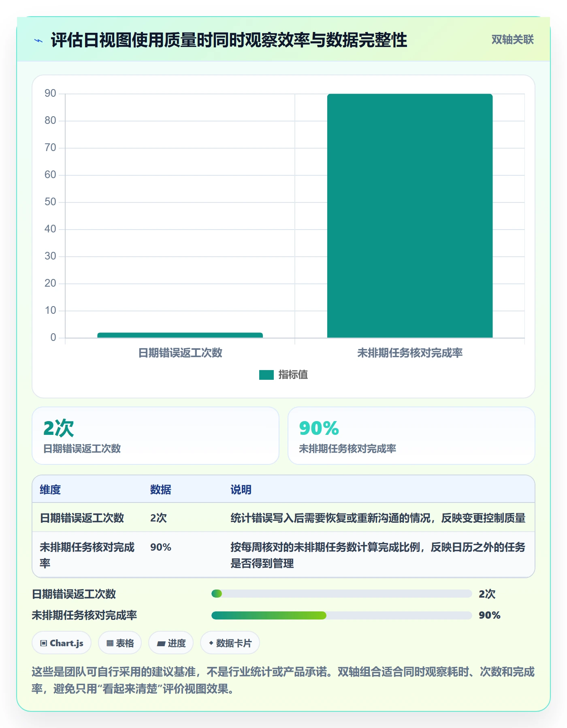The height and width of the screenshot is (728, 567).
Task: Click the 2次 value right of the progress bar
Action: click(487, 594)
